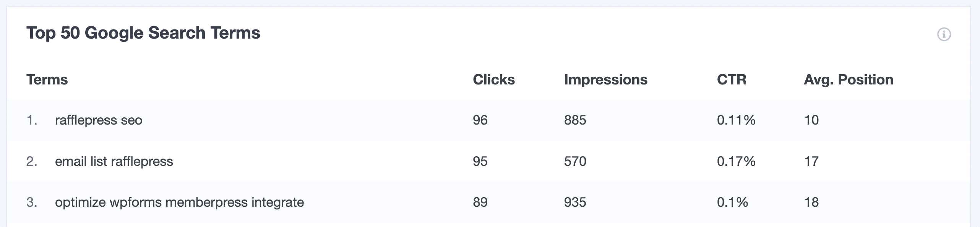Click the 95 clicks value
980x227 pixels.
click(x=480, y=161)
